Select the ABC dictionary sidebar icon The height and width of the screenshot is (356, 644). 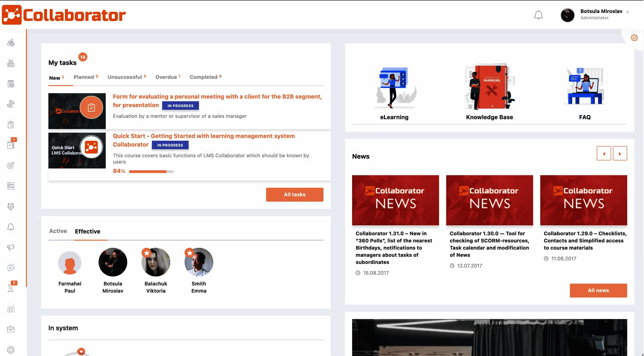click(x=11, y=63)
